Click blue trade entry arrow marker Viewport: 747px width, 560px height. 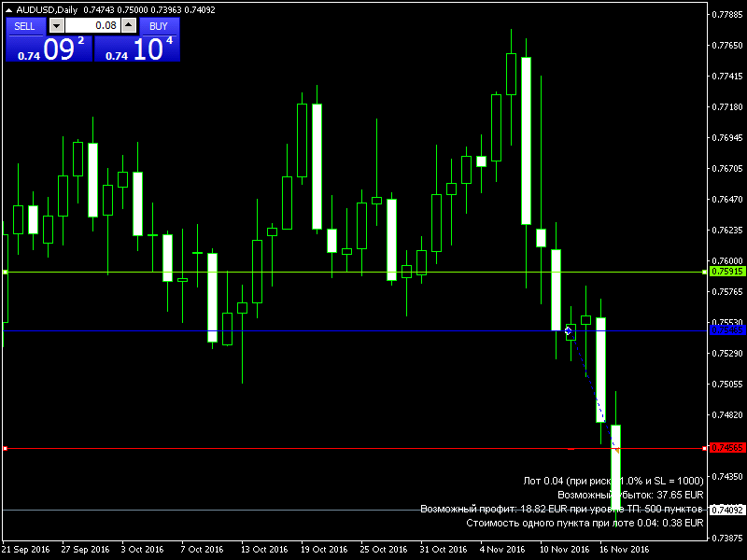[569, 330]
